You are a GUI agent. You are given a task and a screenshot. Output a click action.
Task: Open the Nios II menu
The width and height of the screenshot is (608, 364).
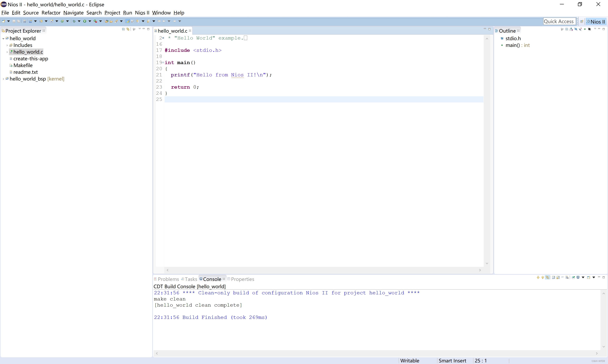(142, 13)
